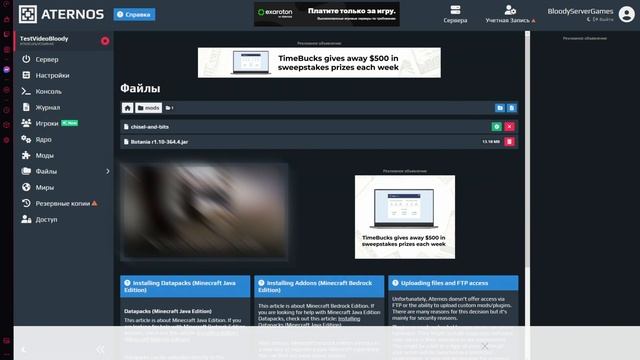Close the bottom overlay with X
This screenshot has width=640, height=360.
pyautogui.click(x=484, y=347)
